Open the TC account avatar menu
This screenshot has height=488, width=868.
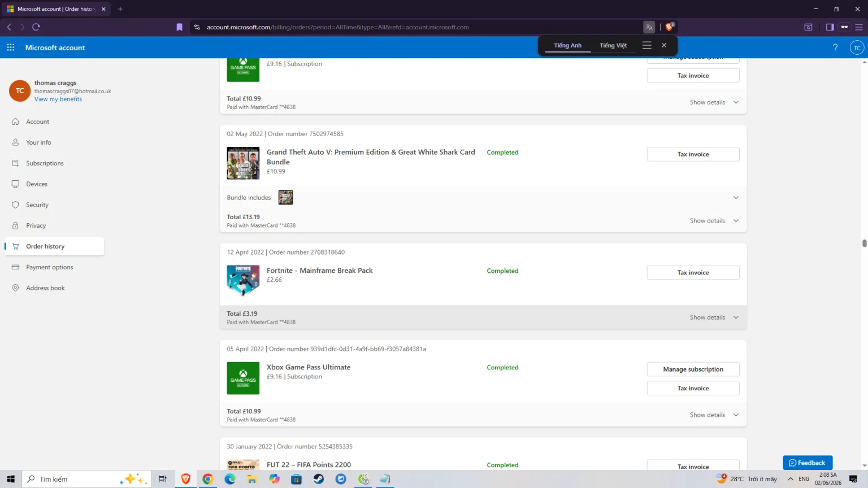tap(857, 47)
